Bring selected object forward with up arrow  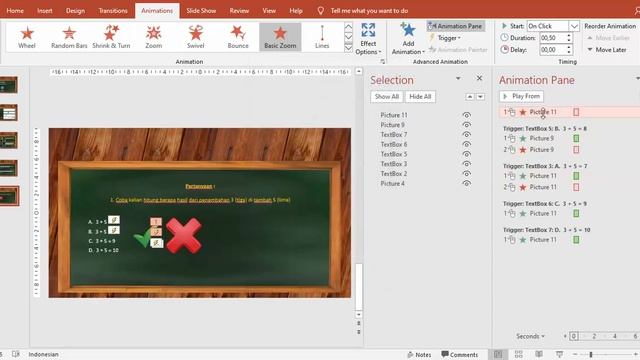[470, 97]
